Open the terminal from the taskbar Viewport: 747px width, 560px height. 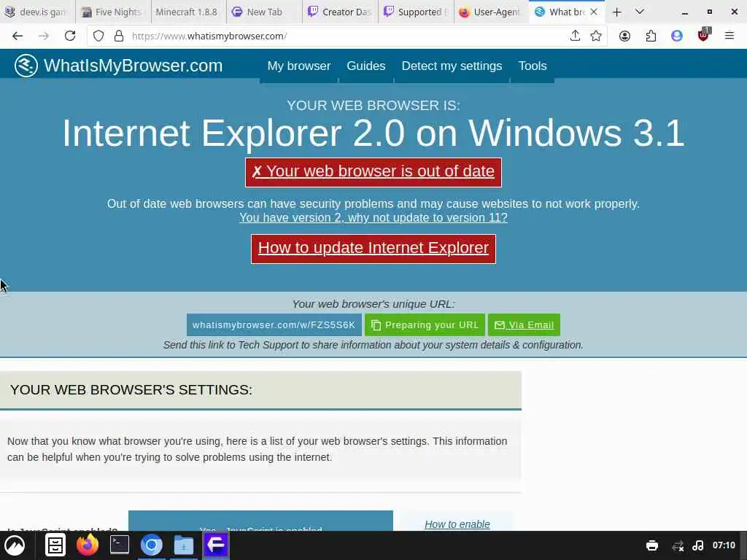coord(119,545)
